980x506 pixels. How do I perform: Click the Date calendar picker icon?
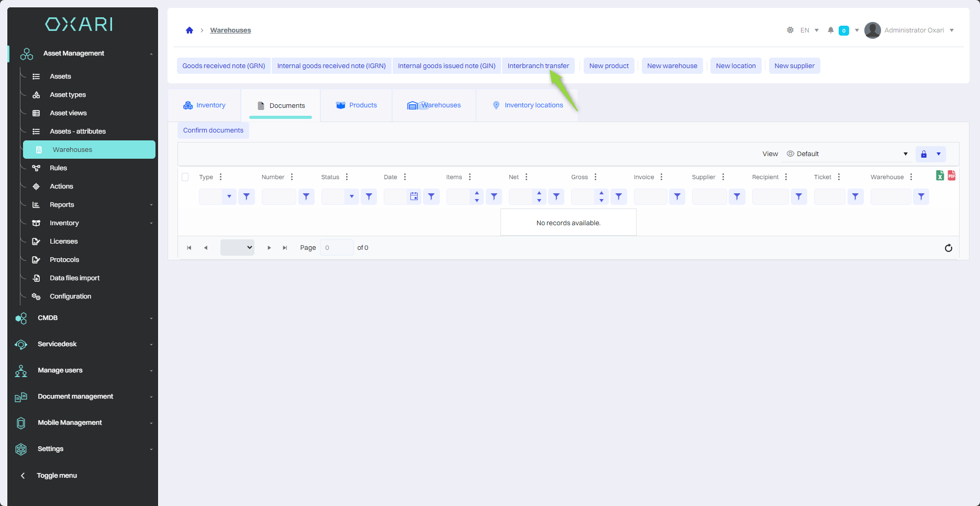(x=414, y=197)
